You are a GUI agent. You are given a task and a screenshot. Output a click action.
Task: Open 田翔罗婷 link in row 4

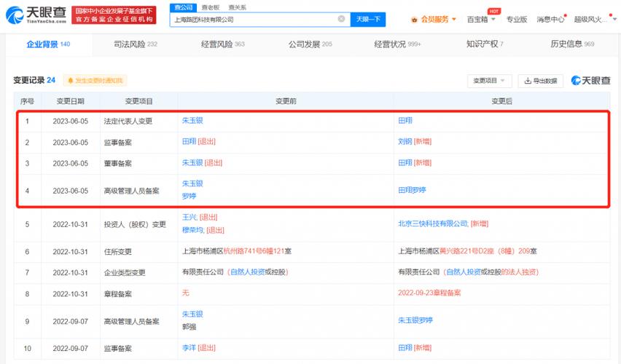point(412,190)
